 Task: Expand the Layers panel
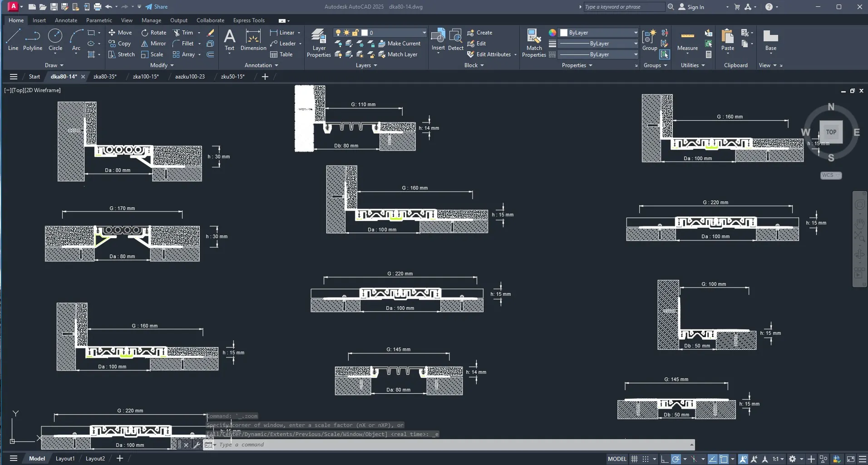pos(366,65)
